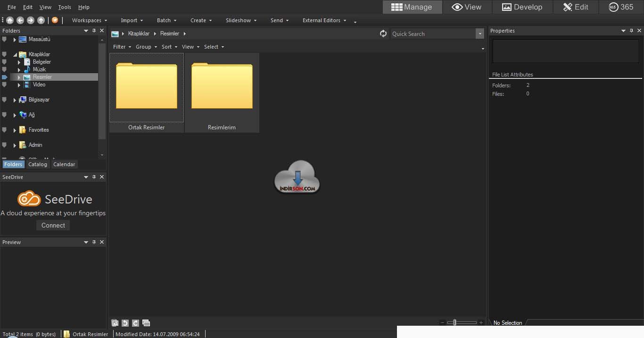Open the Workspaces dropdown
The width and height of the screenshot is (644, 338).
click(90, 20)
